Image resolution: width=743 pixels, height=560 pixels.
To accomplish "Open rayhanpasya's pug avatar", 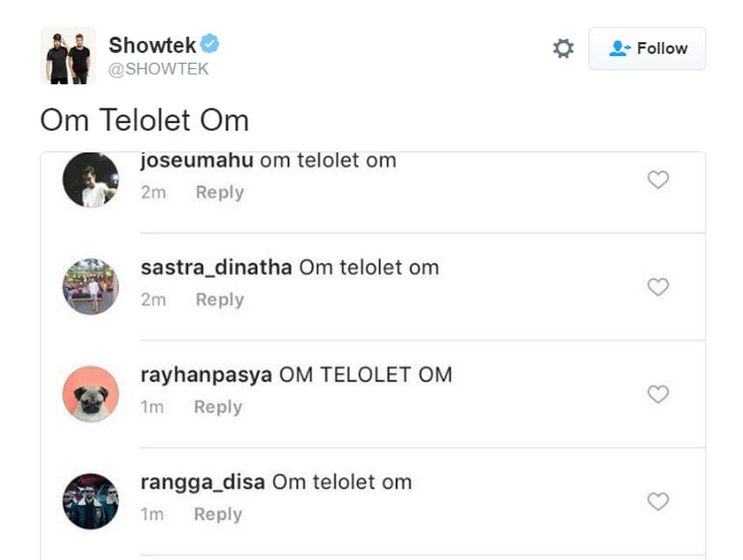I will pos(91,394).
